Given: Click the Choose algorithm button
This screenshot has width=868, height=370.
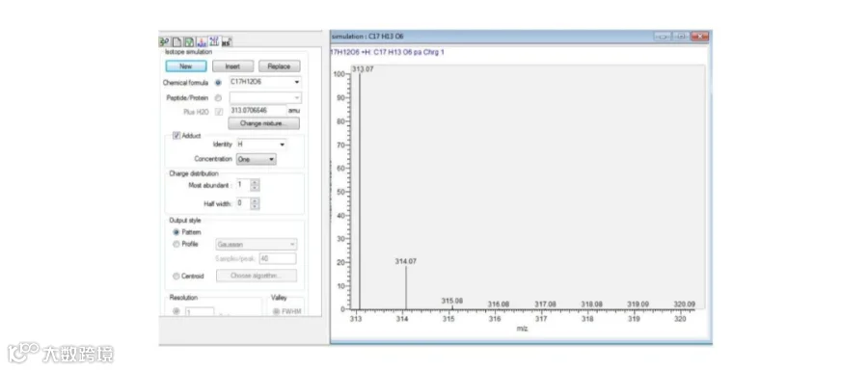Looking at the screenshot, I should (x=257, y=276).
